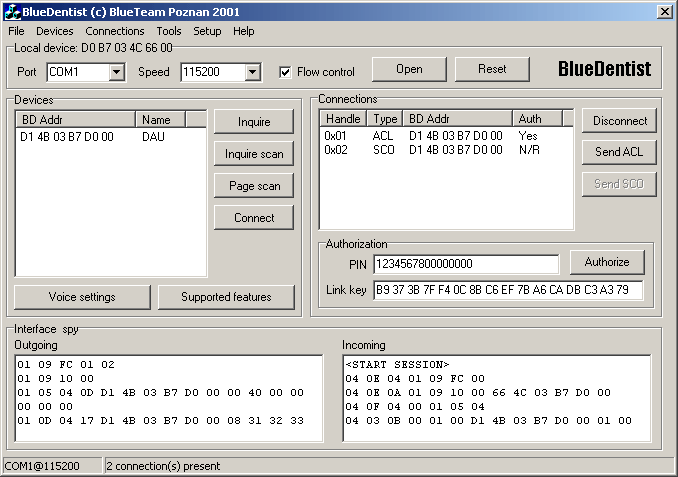This screenshot has height=477, width=678.
Task: Click the Page scan button
Action: point(254,186)
